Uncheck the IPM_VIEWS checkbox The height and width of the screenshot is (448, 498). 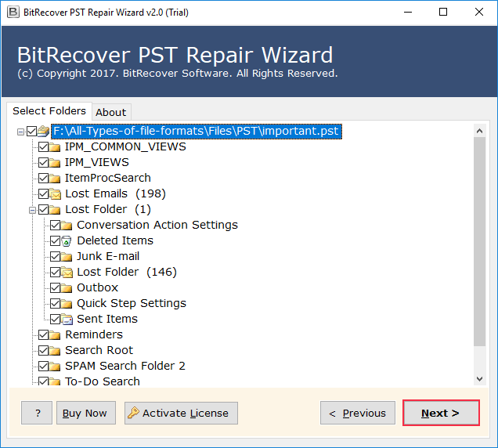coord(44,162)
